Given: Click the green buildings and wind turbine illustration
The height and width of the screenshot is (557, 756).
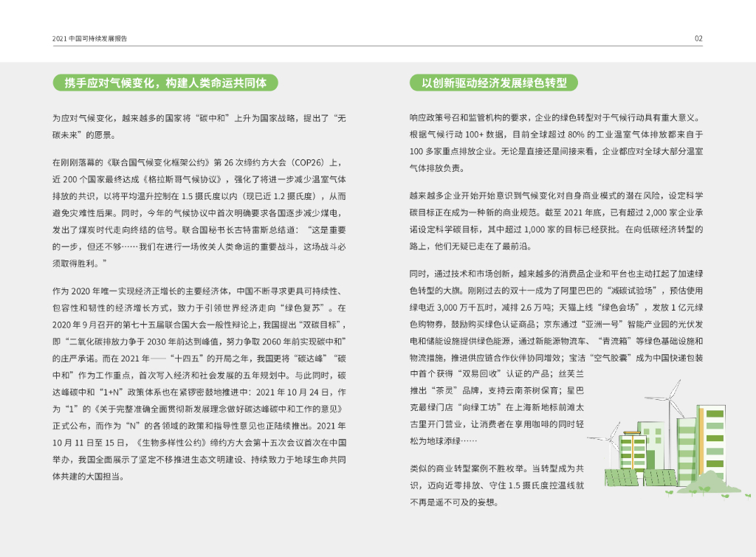Looking at the screenshot, I should (x=667, y=440).
